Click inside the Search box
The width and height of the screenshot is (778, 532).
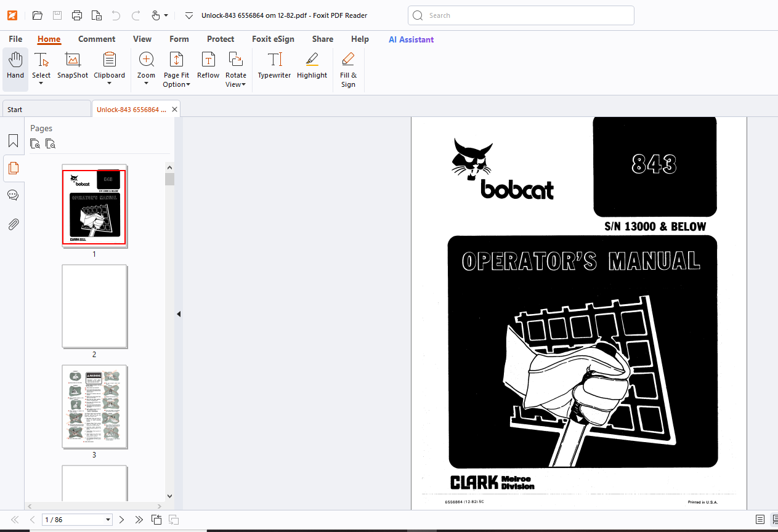pyautogui.click(x=521, y=15)
